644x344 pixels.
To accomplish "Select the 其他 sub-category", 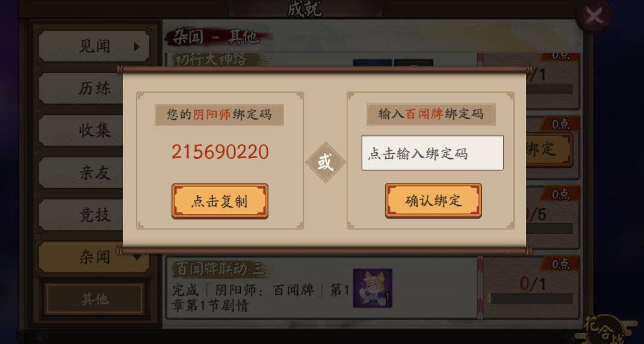I will pos(94,298).
